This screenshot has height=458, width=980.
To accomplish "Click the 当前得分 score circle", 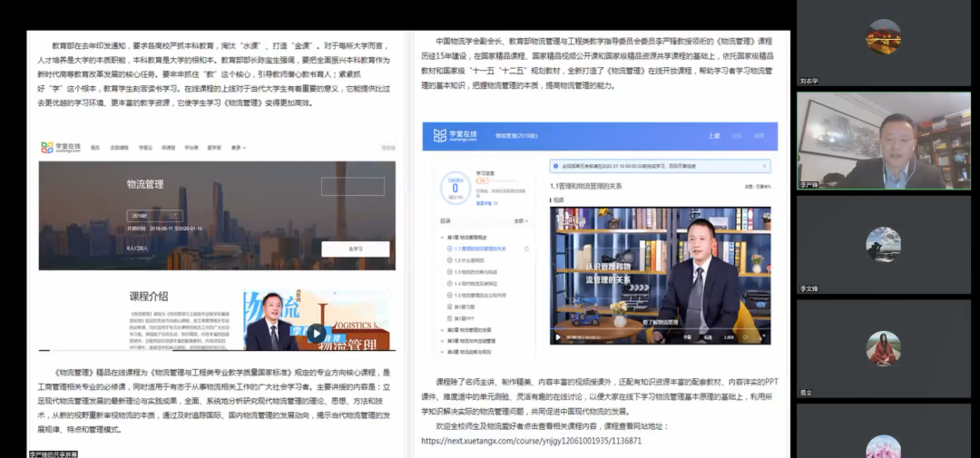I will coord(455,187).
